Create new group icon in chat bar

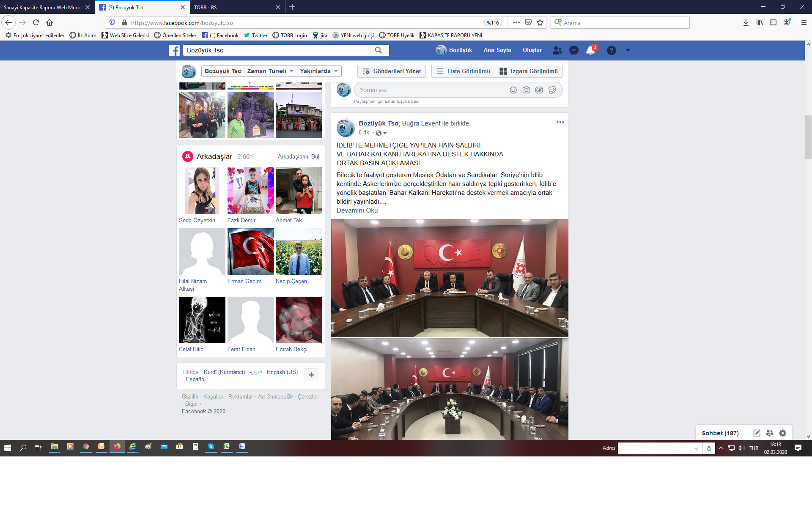[770, 433]
